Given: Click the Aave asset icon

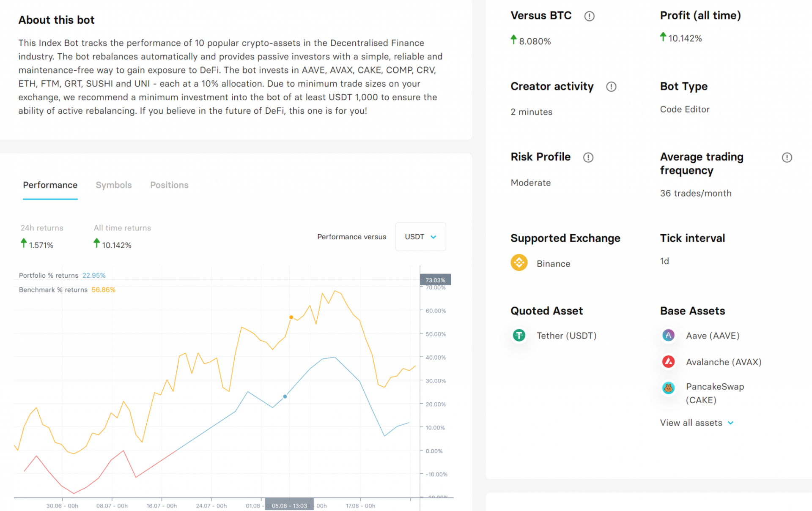Looking at the screenshot, I should pos(668,335).
